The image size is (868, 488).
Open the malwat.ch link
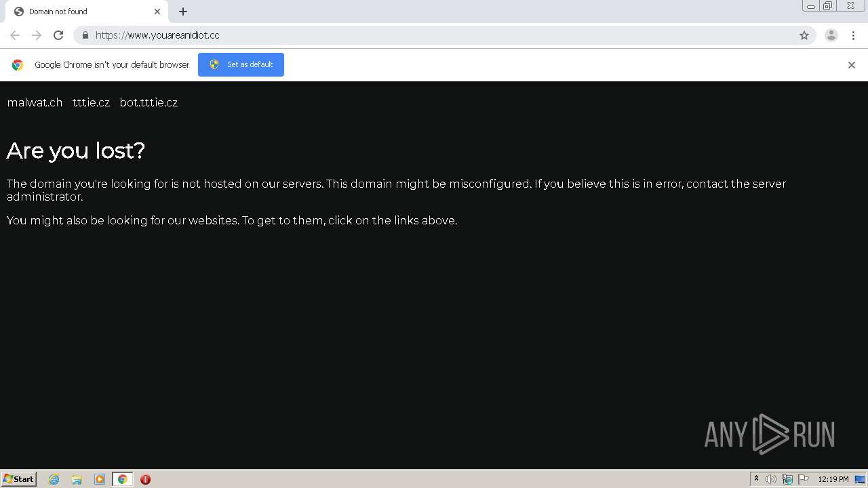tap(35, 102)
